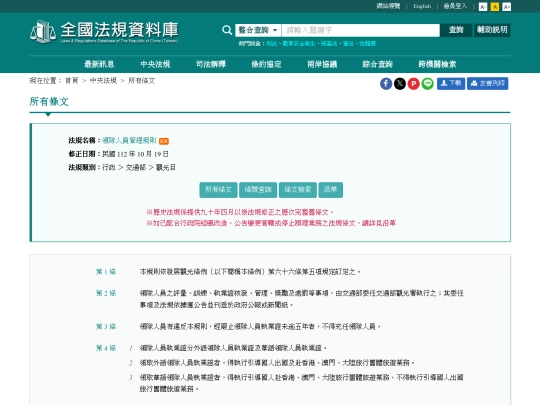Click the magnifying glass search icon
Image resolution: width=540 pixels, height=405 pixels.
click(227, 30)
